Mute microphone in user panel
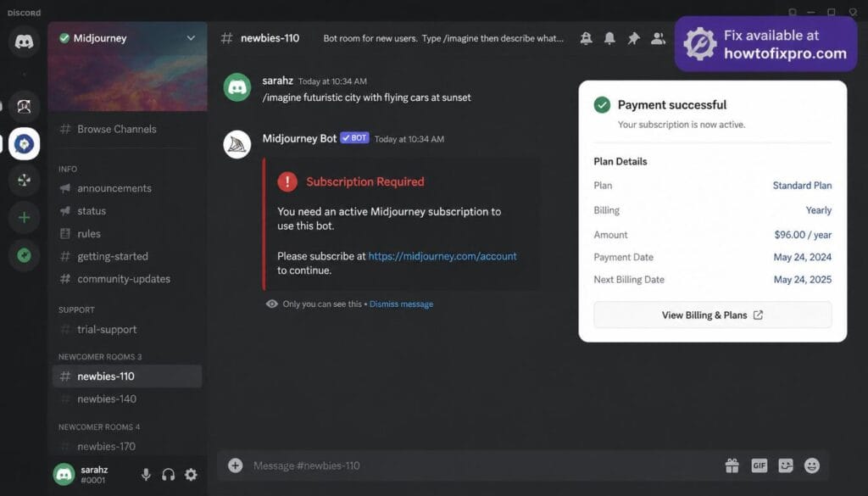868x496 pixels. (146, 475)
